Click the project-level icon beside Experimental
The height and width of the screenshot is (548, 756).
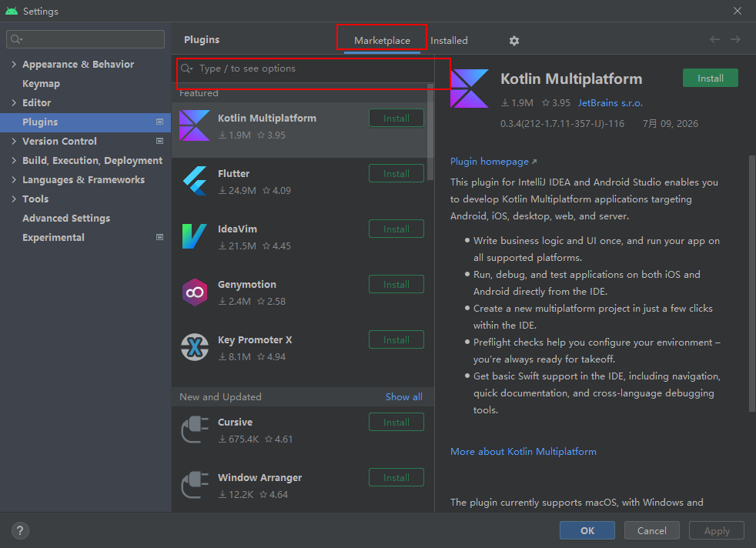click(159, 237)
